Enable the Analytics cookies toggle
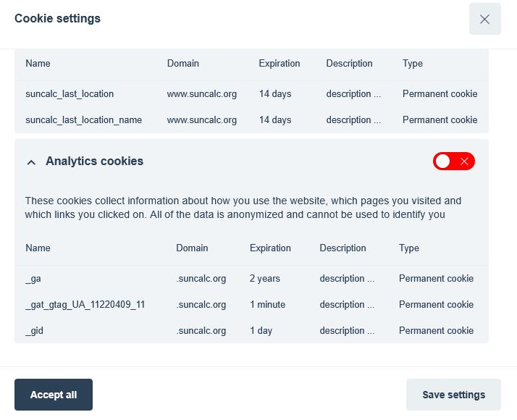Screen dimensions: 517x420 click(x=453, y=161)
